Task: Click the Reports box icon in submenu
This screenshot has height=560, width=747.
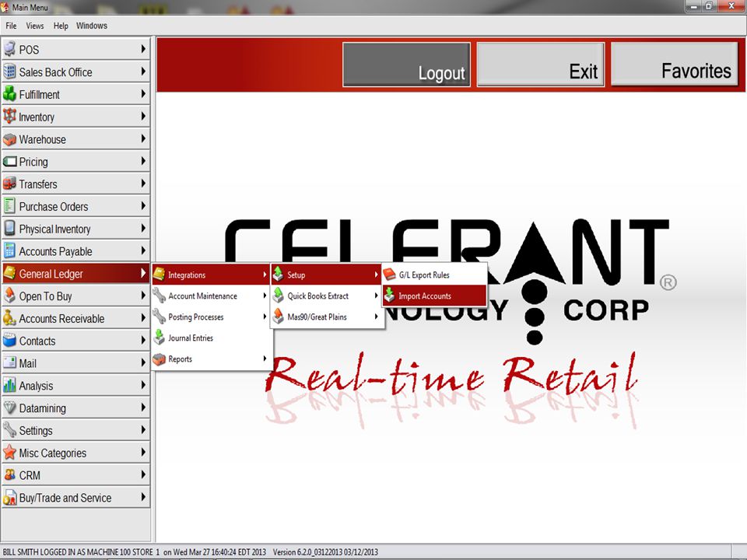Action: click(x=159, y=359)
